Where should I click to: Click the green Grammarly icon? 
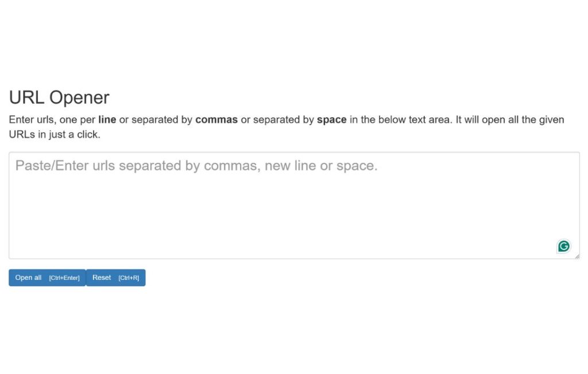564,246
